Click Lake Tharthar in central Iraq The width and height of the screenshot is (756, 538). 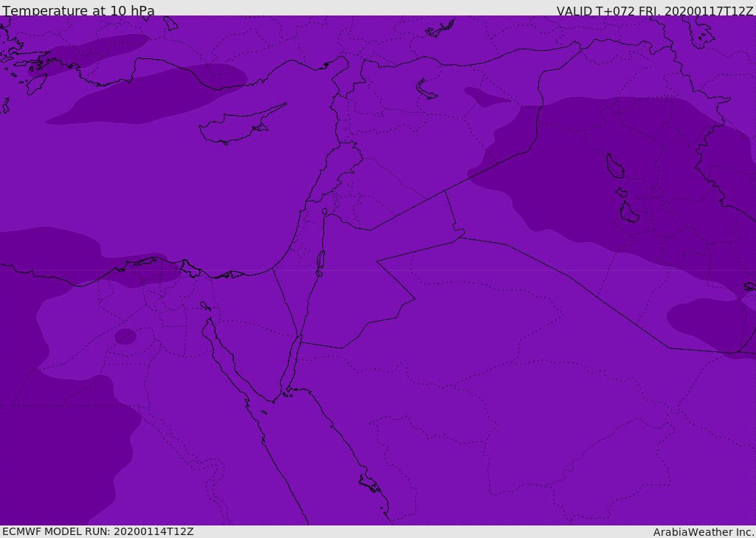[614, 166]
